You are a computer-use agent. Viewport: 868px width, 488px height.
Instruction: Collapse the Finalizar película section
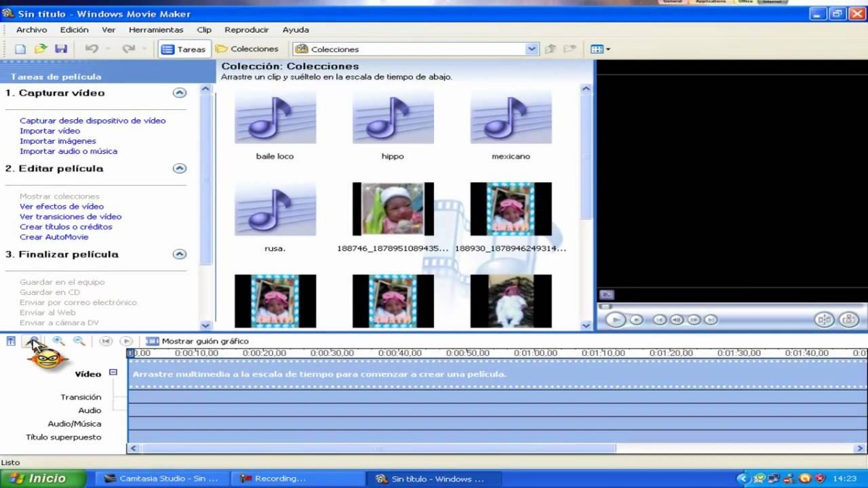tap(179, 254)
